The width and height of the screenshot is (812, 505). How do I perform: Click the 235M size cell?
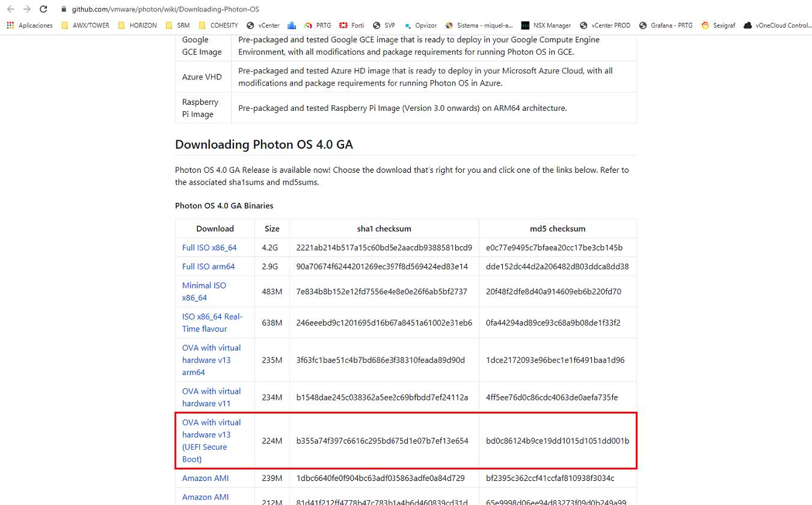coord(272,360)
